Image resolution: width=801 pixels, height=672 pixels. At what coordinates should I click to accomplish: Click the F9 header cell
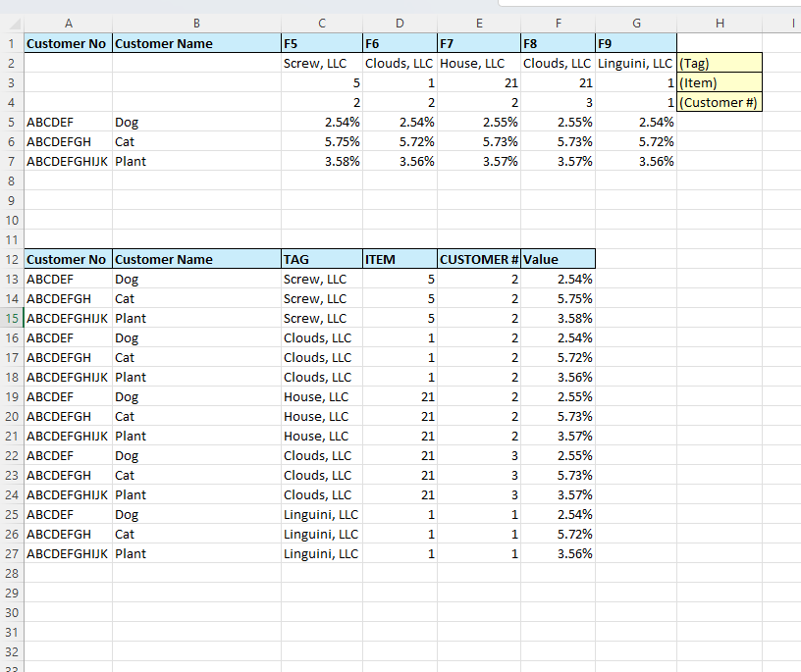pos(636,43)
